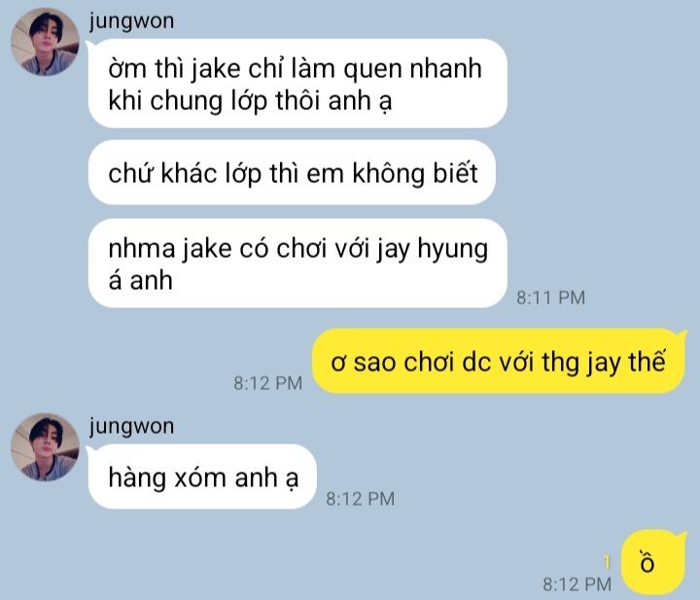Viewport: 700px width, 600px height.
Task: Select the 'ờm thì jake chỉ làm quen nhanh' message
Action: tap(297, 84)
